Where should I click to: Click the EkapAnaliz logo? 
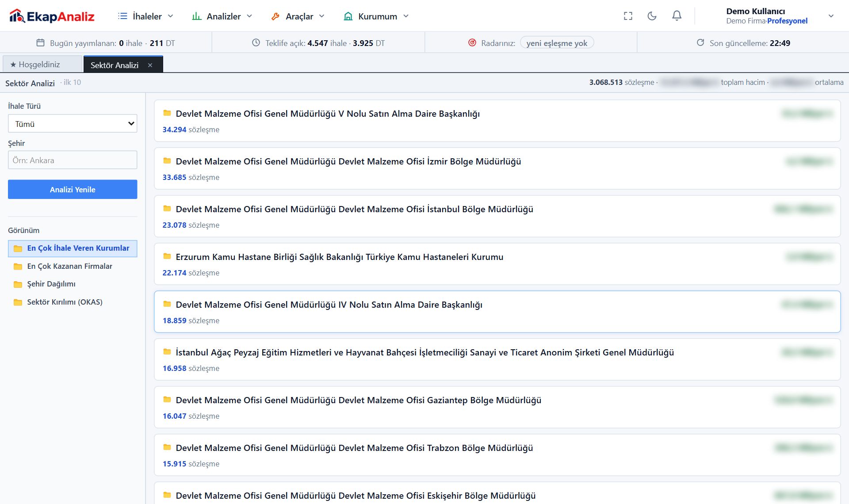point(52,16)
